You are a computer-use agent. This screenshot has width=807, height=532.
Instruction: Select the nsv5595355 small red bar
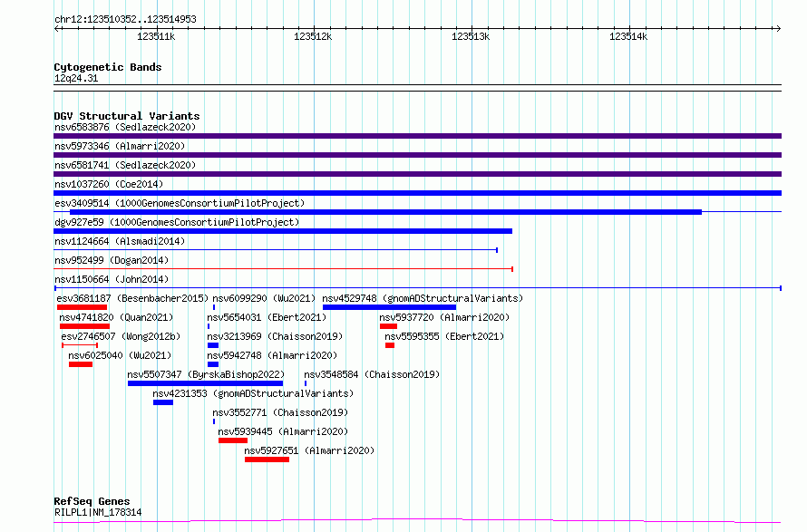point(390,345)
